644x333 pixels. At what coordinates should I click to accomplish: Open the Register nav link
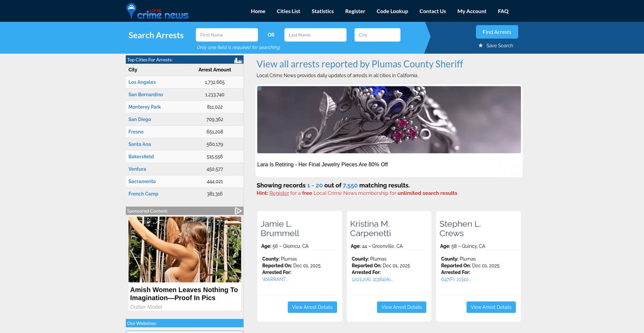click(x=355, y=11)
